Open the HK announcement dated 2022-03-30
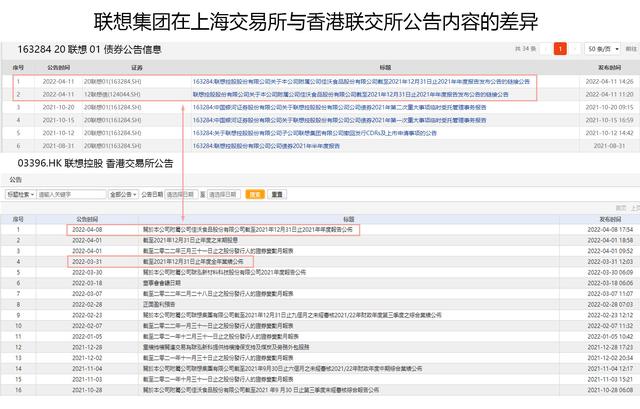Viewport: 640px width, 409px height. pos(224,272)
